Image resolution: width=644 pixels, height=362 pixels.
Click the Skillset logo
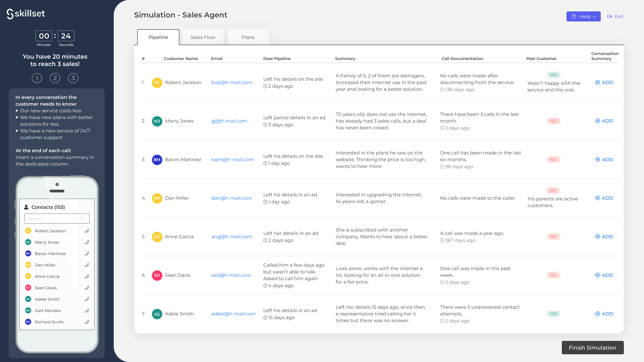[26, 14]
